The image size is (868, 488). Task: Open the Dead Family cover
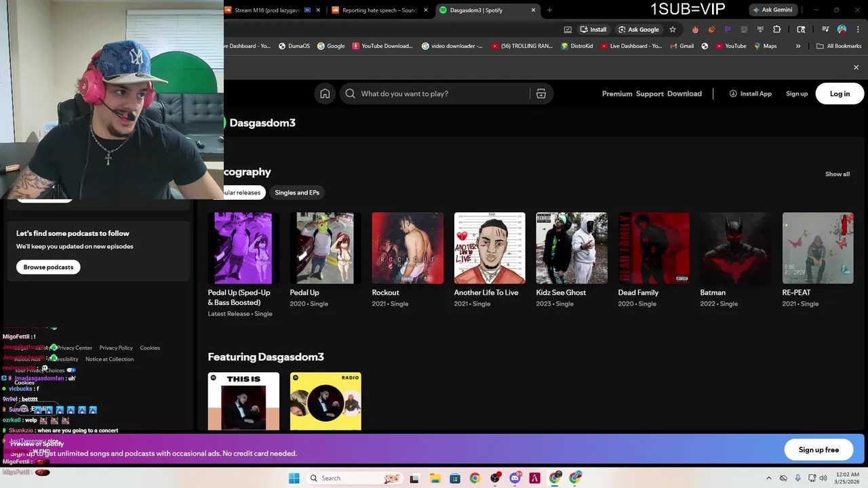(x=653, y=248)
